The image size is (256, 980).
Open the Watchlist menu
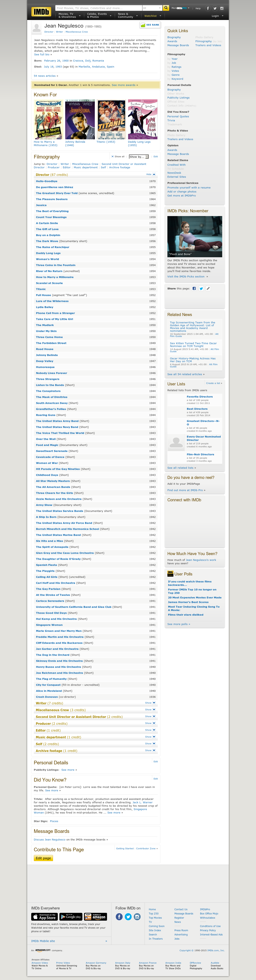coord(153,16)
